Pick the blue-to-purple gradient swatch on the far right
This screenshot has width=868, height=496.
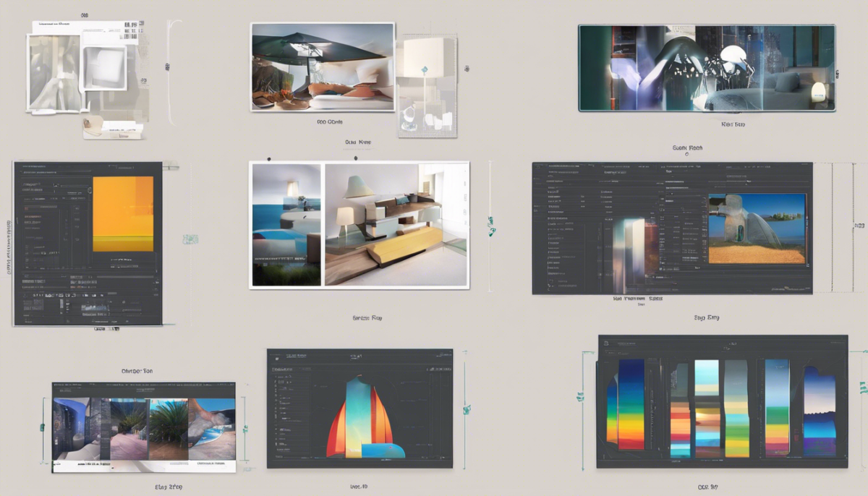click(819, 411)
